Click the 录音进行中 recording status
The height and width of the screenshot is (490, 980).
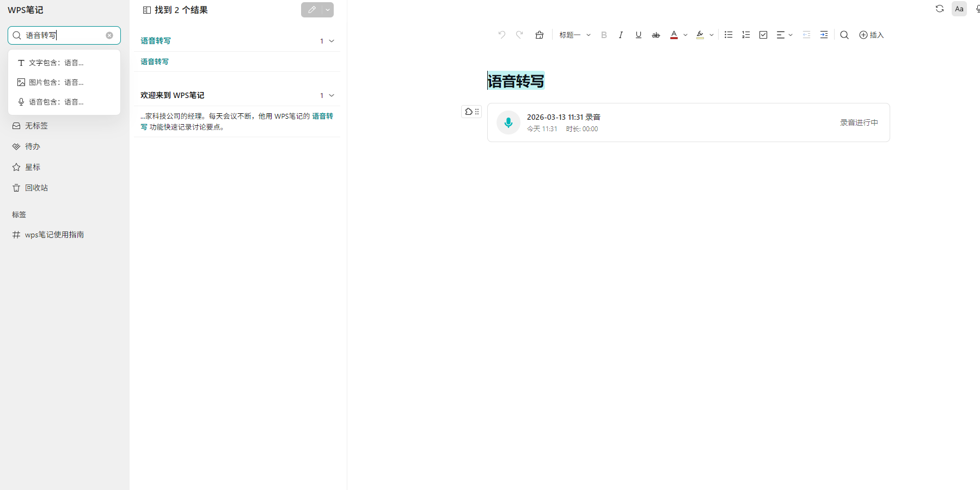(x=859, y=122)
